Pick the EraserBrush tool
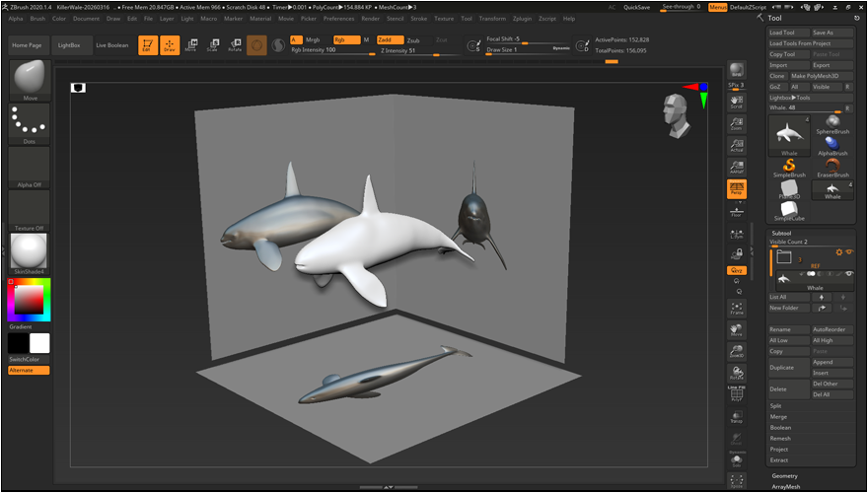This screenshot has height=493, width=868. (832, 167)
